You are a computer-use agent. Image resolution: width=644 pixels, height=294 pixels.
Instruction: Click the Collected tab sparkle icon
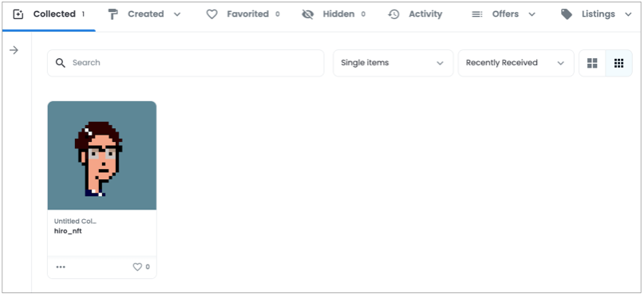click(18, 14)
